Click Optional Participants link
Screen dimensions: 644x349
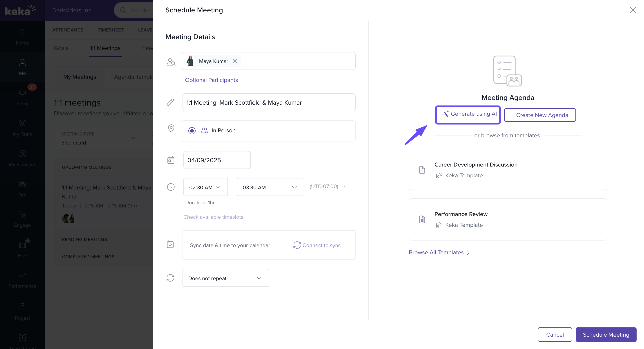click(209, 80)
